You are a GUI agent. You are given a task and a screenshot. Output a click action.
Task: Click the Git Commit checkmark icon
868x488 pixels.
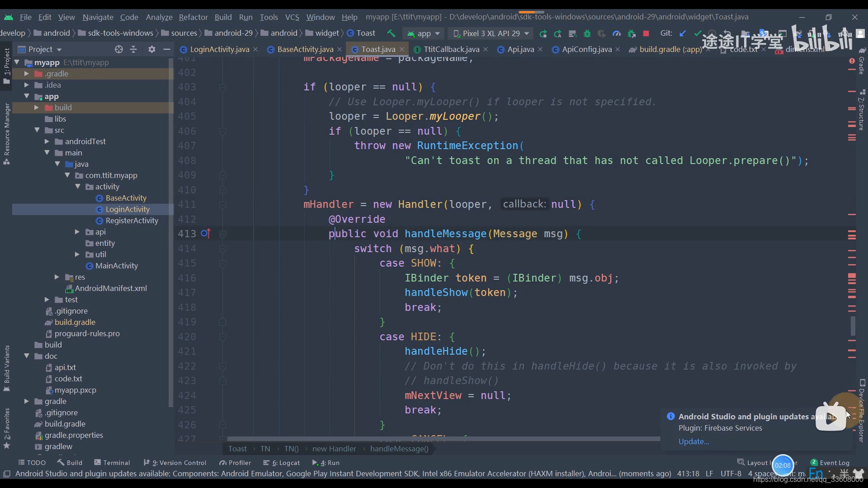pyautogui.click(x=698, y=33)
